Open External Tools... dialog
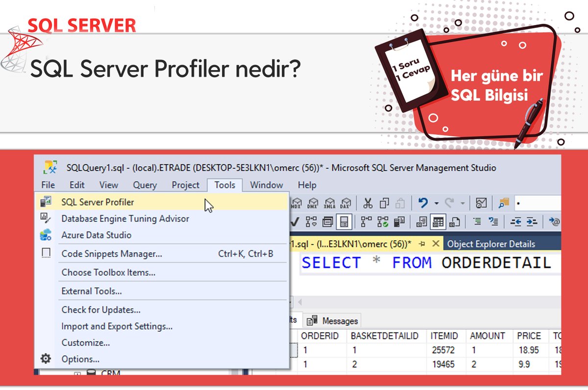This screenshot has width=588, height=390. pos(162,291)
